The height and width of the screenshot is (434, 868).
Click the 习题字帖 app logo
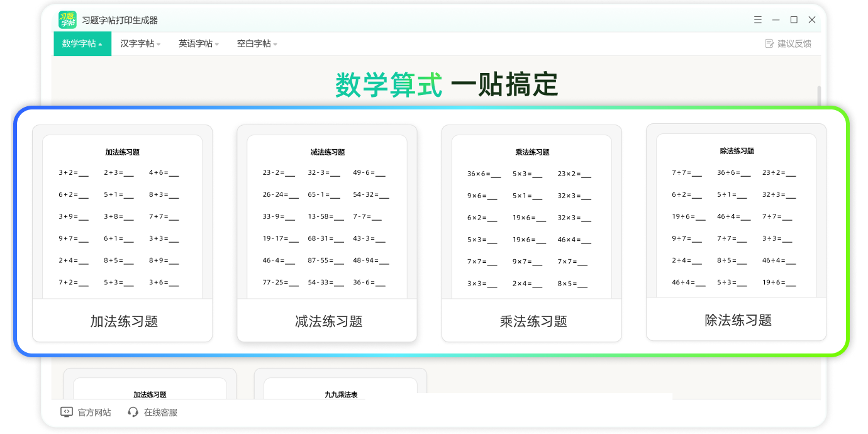[67, 19]
